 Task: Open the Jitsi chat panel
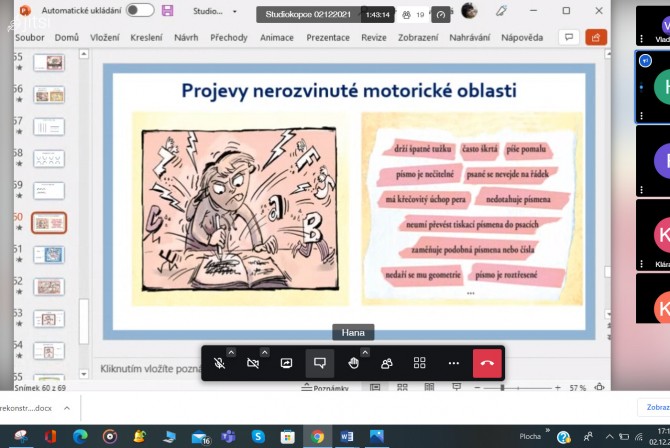click(320, 363)
